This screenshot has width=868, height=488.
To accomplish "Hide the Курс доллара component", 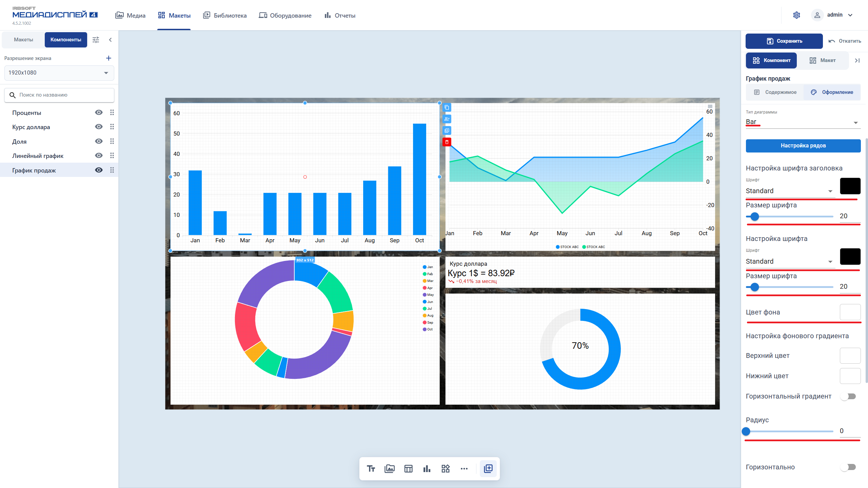I will coord(99,127).
